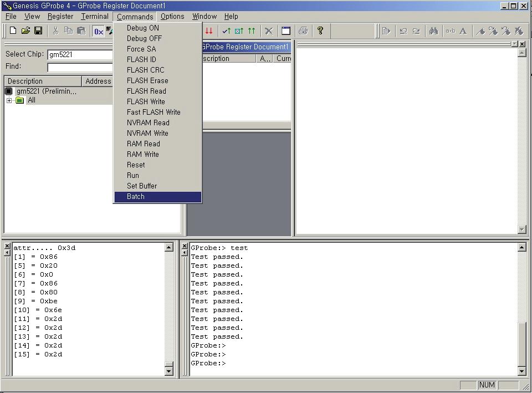Click the boxed X with arrow icon
The height and width of the screenshot is (393, 532).
click(239, 31)
